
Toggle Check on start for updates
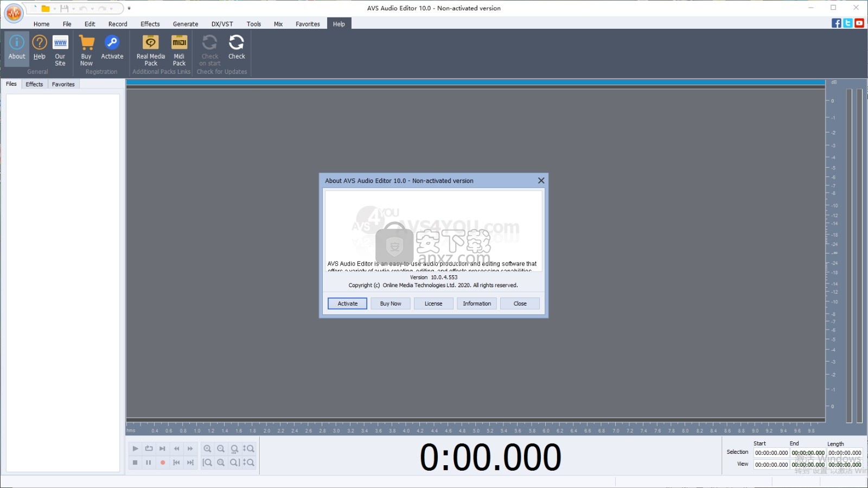[210, 50]
